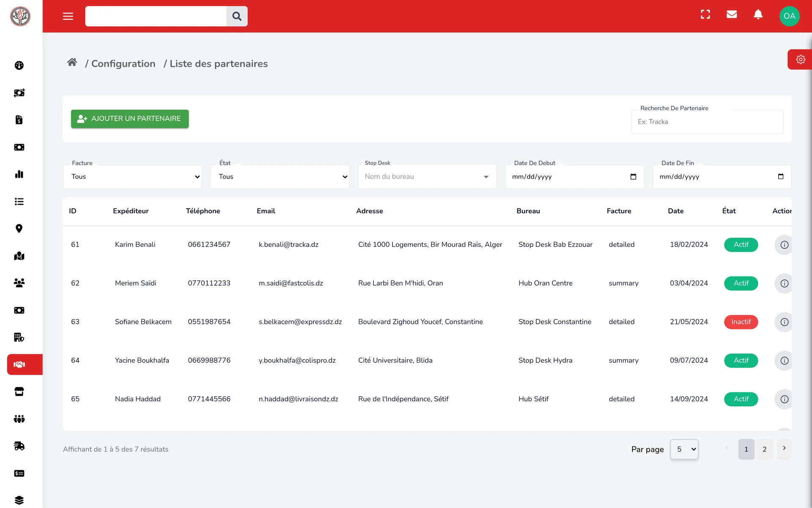Open the Date De Debut calendar picker
The width and height of the screenshot is (812, 508).
click(x=633, y=177)
